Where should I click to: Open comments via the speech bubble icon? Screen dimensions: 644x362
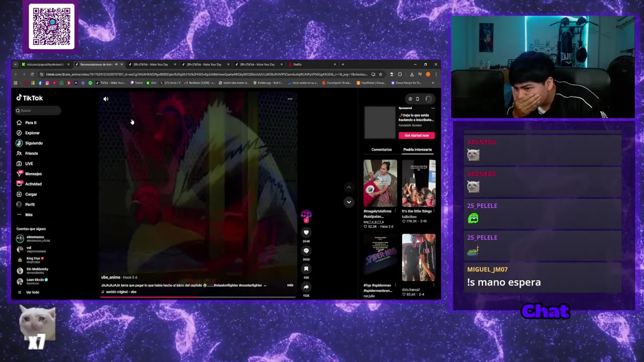(306, 250)
